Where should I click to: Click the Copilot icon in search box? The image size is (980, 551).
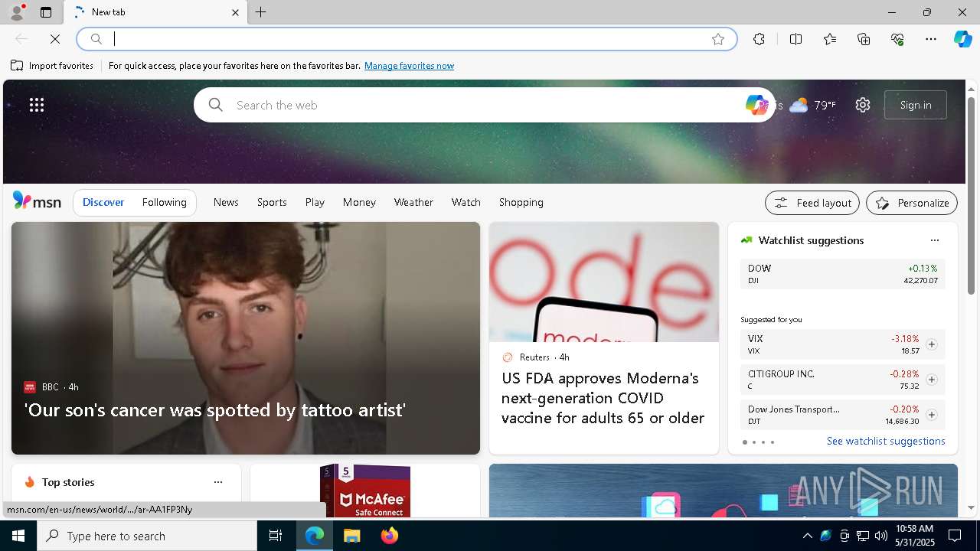click(756, 105)
